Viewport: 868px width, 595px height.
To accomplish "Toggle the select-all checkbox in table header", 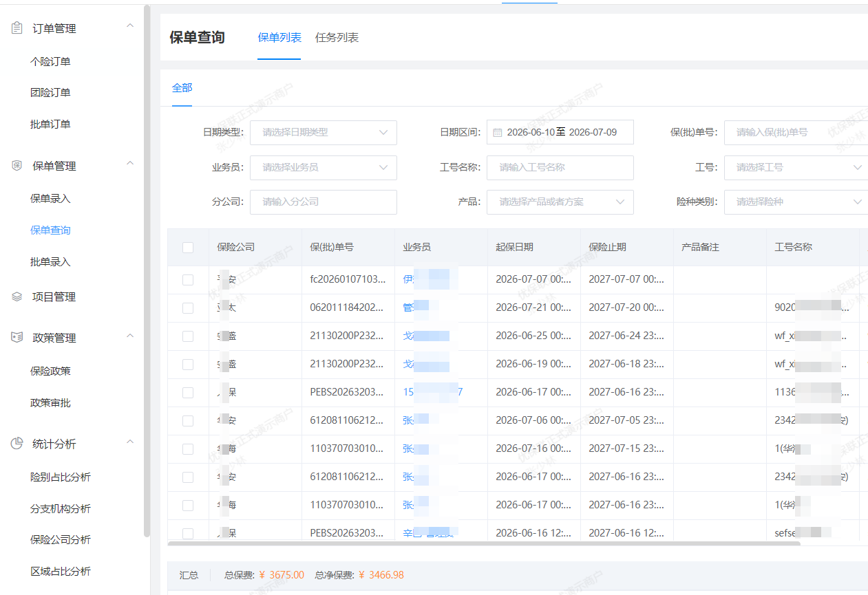I will [188, 248].
